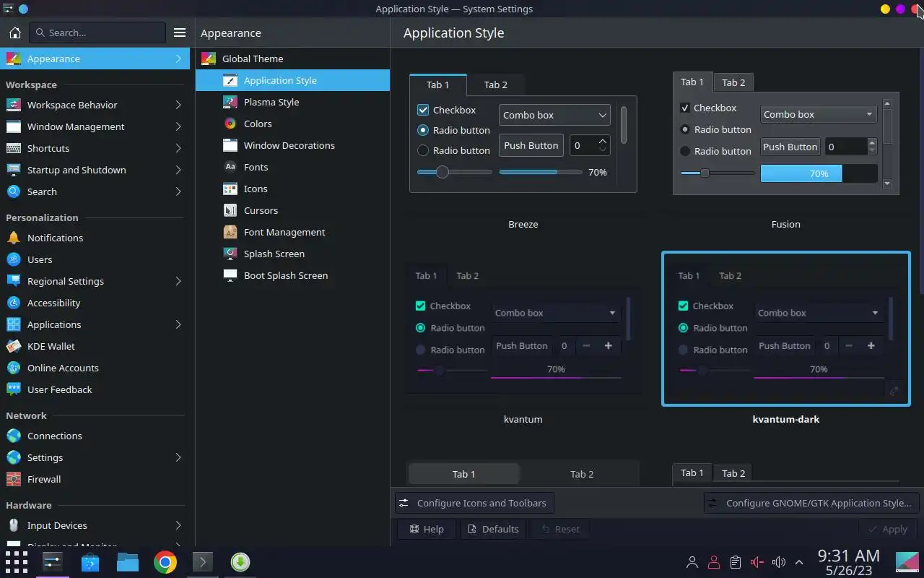Select second Radio button in Fusion preview

click(x=685, y=151)
